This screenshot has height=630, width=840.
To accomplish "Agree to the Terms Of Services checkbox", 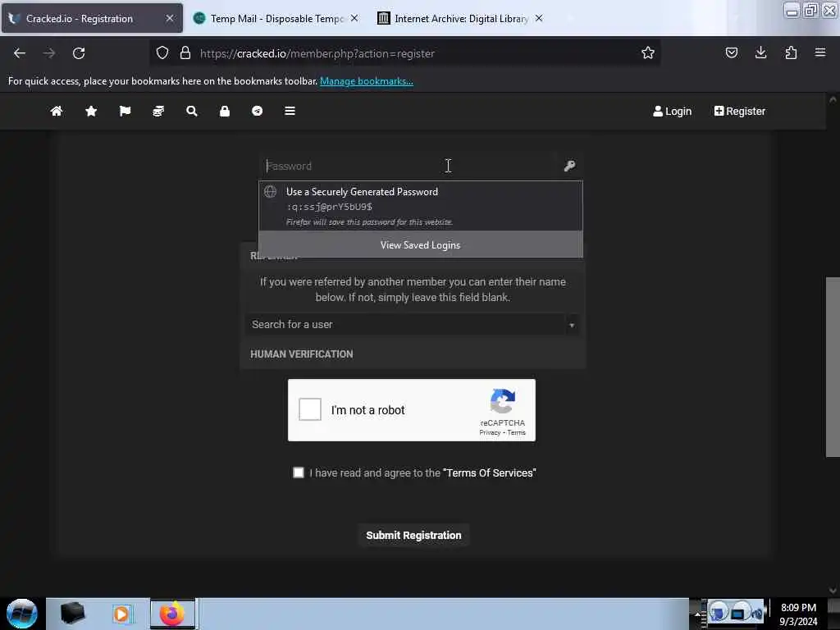I will click(x=299, y=472).
